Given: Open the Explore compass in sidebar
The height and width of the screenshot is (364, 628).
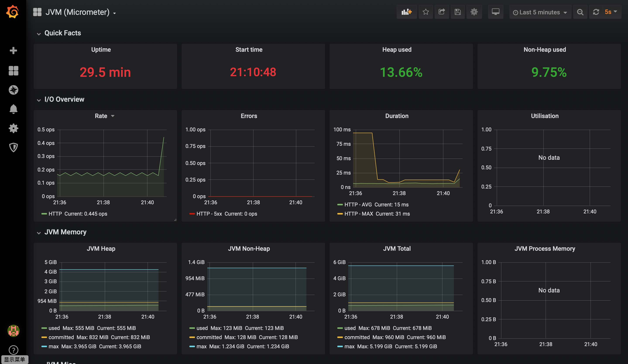Looking at the screenshot, I should 14,90.
